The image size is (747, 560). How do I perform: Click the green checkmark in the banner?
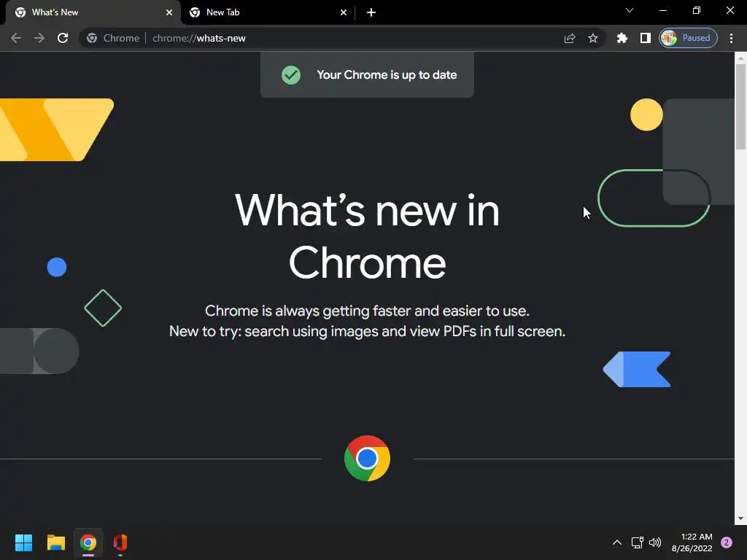click(x=290, y=75)
